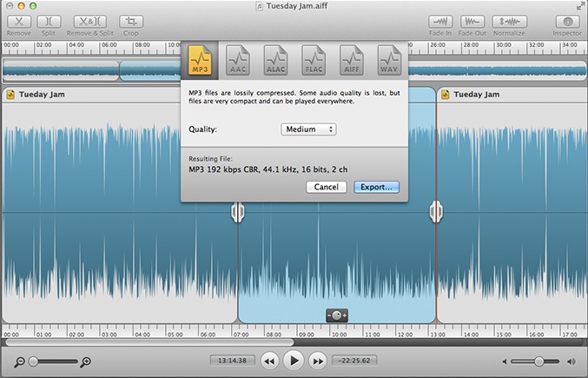
Task: Adjust the volume slider knob
Action: pyautogui.click(x=539, y=361)
